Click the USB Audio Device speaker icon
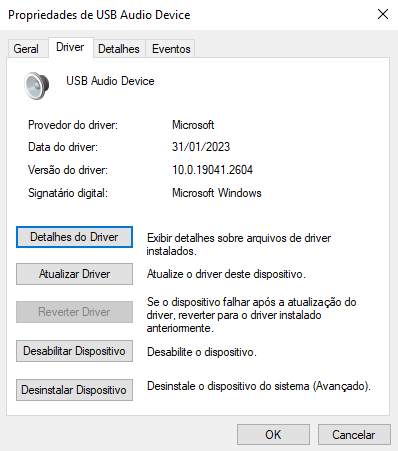This screenshot has height=451, width=398. pos(37,86)
